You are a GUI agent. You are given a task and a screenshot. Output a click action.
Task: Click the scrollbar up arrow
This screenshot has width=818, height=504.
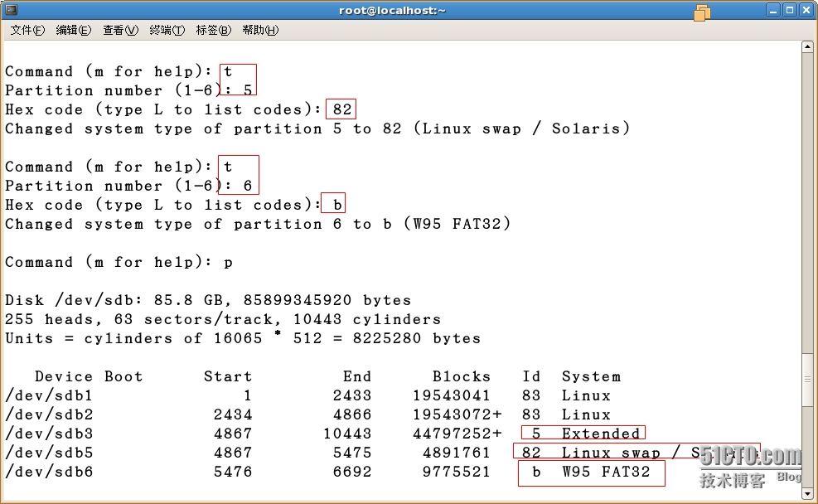click(807, 47)
